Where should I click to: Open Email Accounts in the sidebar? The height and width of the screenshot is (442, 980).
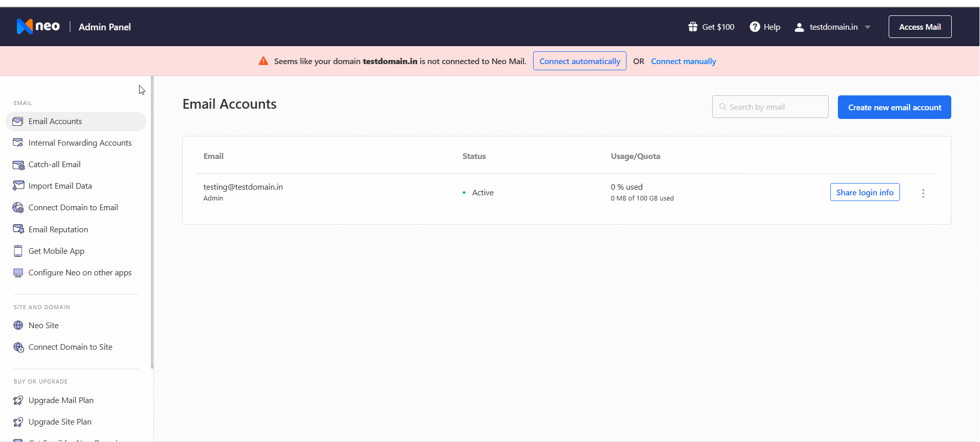point(76,122)
